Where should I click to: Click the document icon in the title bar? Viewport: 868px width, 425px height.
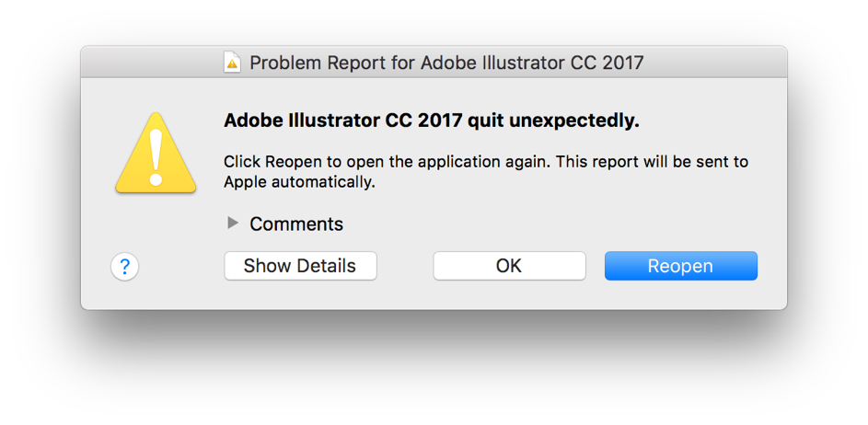(232, 63)
